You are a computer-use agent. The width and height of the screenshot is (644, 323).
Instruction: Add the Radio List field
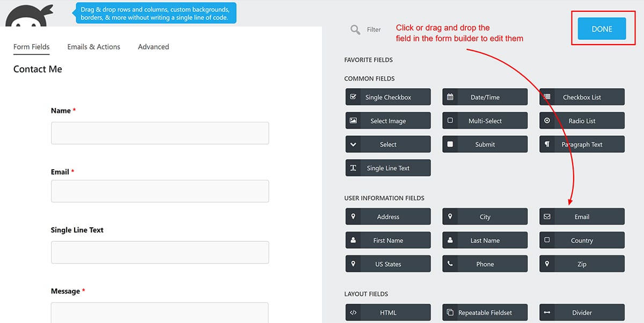pos(582,121)
